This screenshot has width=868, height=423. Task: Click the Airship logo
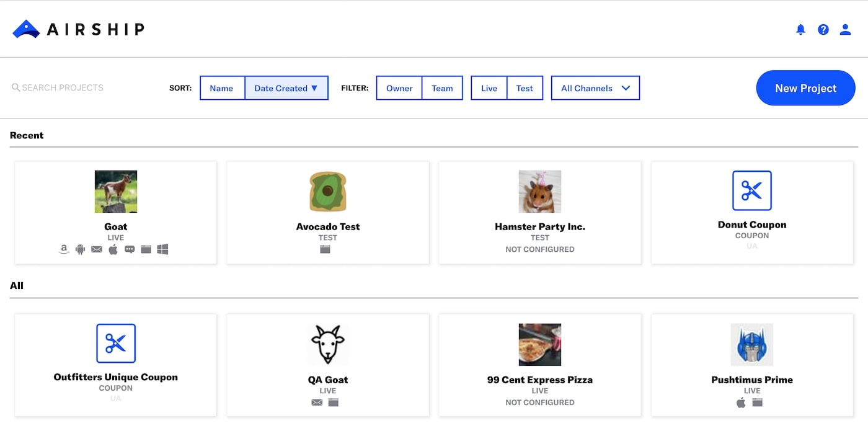tap(77, 29)
